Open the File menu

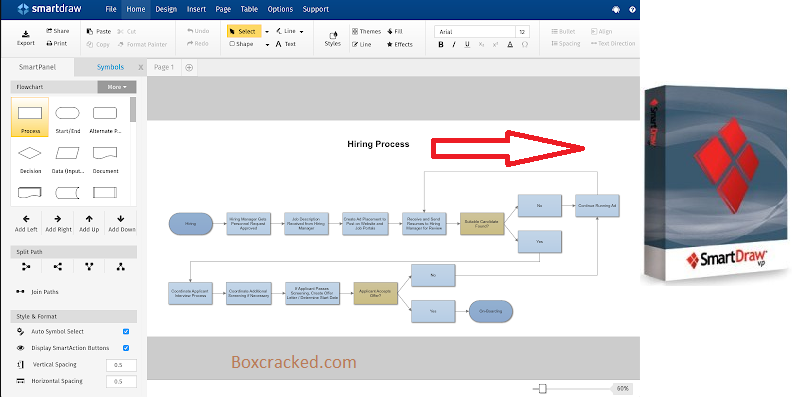tap(111, 9)
